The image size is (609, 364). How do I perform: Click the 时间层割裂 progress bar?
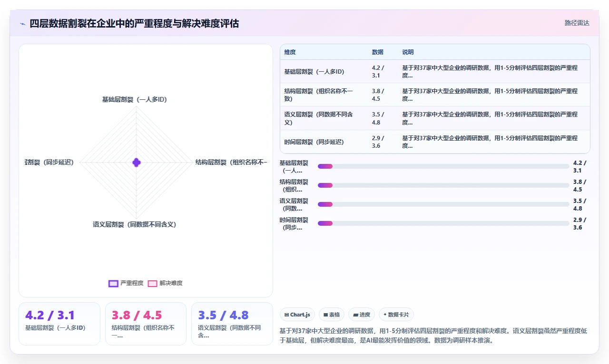point(443,223)
